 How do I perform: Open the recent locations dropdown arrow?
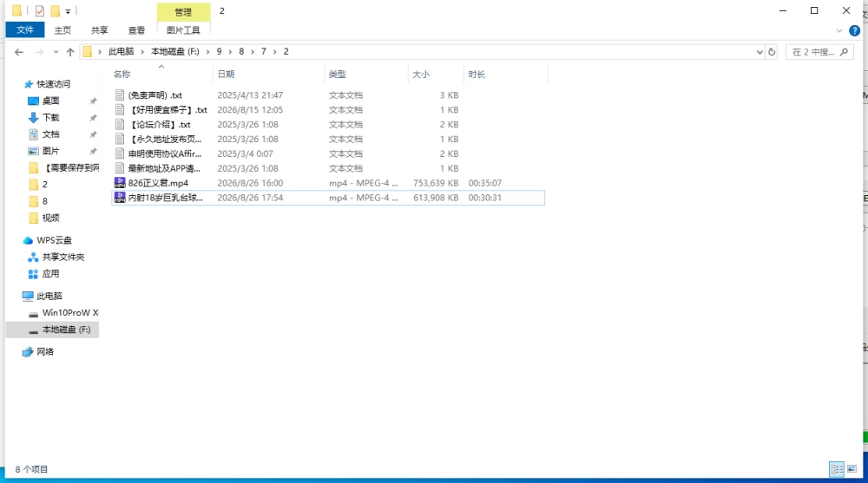56,52
